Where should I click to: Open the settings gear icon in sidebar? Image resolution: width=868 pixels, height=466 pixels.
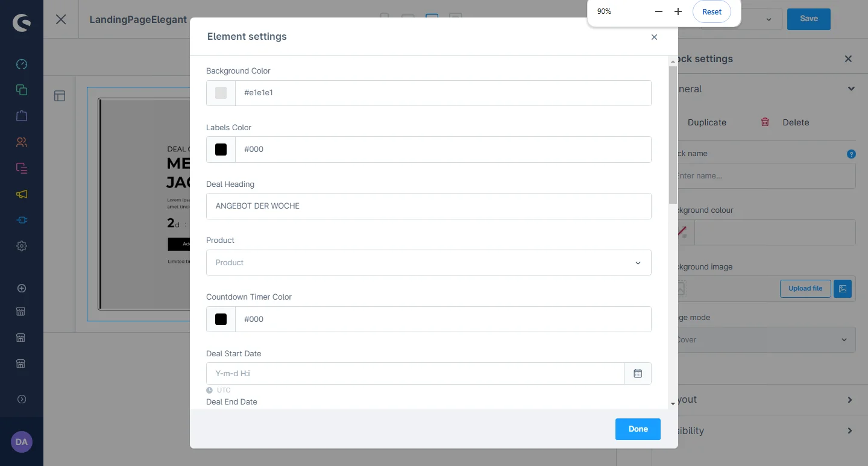[22, 246]
